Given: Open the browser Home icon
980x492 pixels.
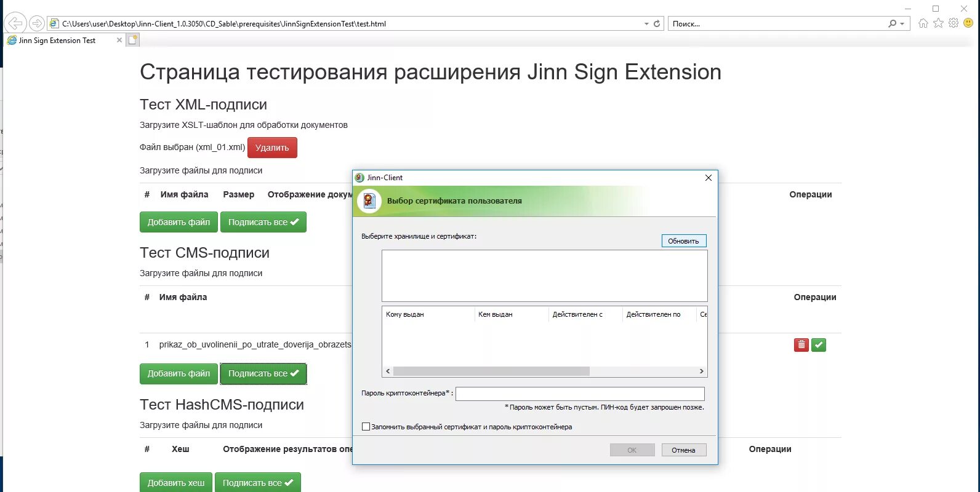Looking at the screenshot, I should coord(923,23).
